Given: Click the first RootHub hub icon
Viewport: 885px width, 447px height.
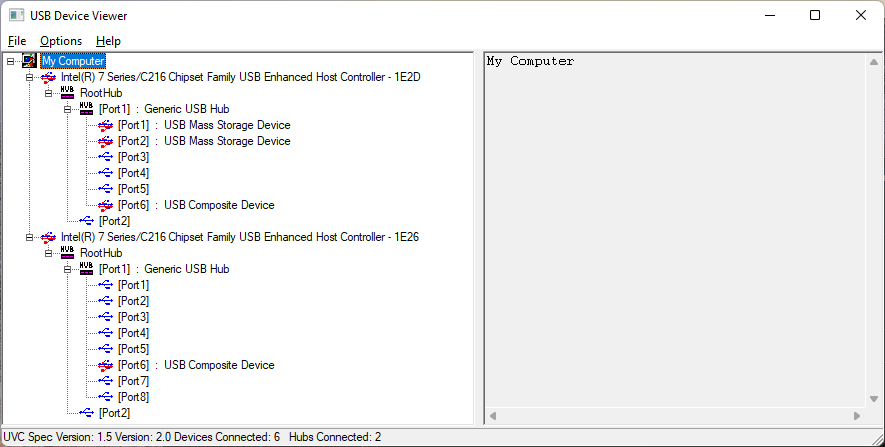Looking at the screenshot, I should [68, 93].
